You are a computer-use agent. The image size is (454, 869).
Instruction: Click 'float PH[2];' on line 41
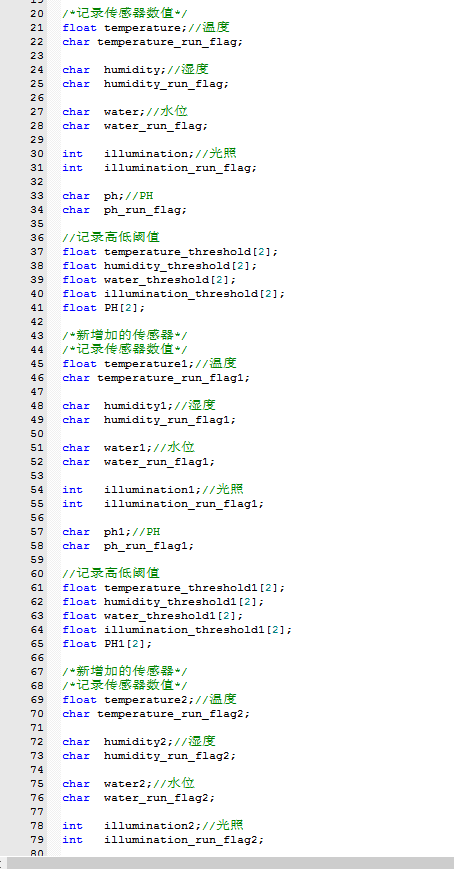(x=104, y=308)
